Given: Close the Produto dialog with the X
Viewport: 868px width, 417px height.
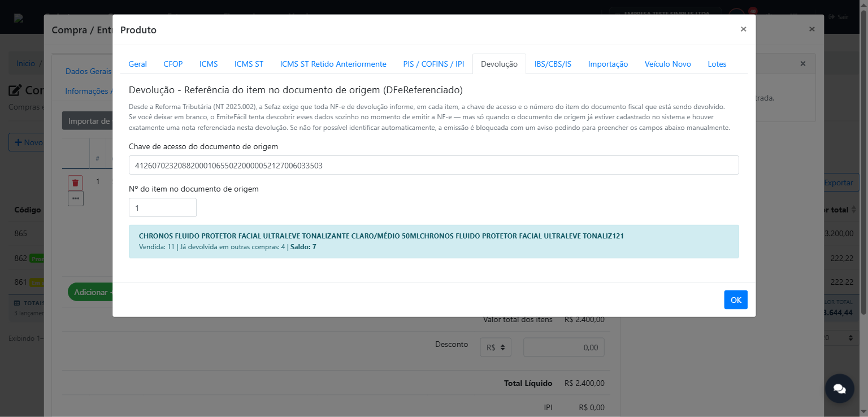Looking at the screenshot, I should tap(743, 29).
